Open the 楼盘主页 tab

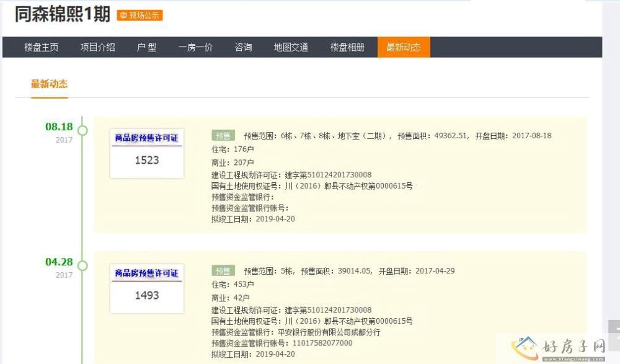coord(42,47)
